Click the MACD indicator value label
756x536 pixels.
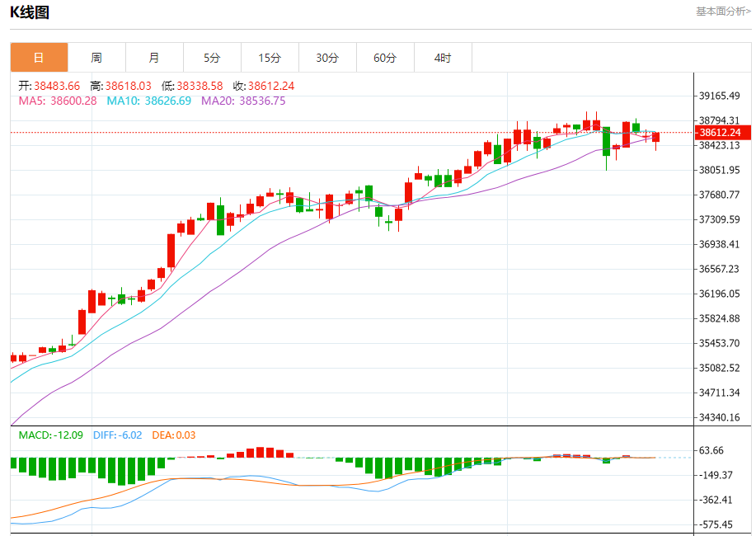[50, 435]
